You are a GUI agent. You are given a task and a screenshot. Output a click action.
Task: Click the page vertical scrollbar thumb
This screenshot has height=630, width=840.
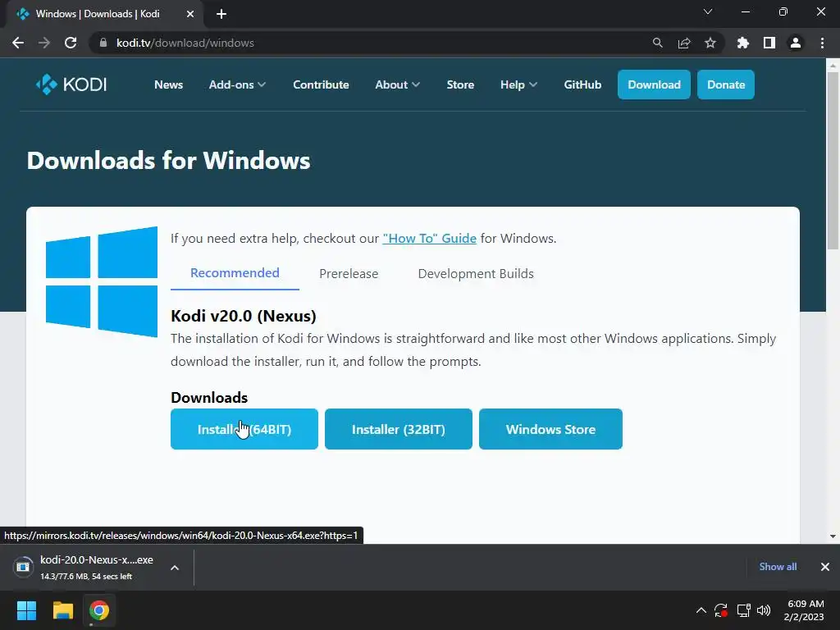pos(833,161)
